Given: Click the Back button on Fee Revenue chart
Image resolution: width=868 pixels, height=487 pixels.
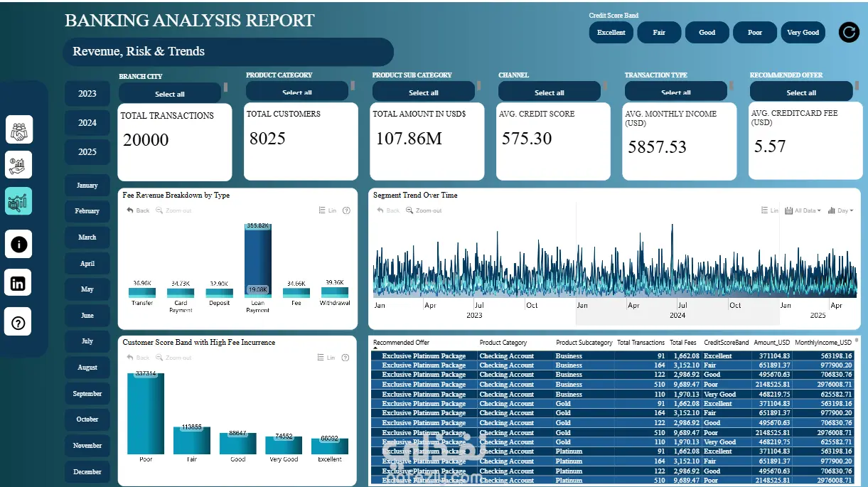Looking at the screenshot, I should click(x=139, y=210).
